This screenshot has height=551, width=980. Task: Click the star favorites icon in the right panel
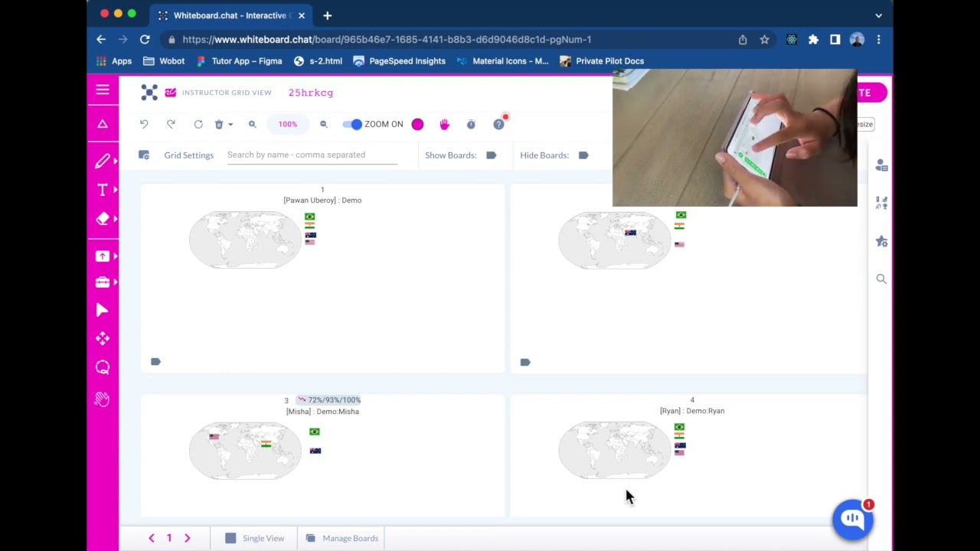[881, 241]
